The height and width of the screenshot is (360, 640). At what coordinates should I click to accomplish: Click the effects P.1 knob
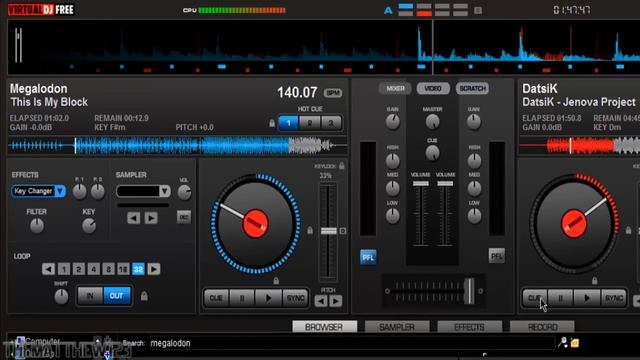pyautogui.click(x=80, y=191)
